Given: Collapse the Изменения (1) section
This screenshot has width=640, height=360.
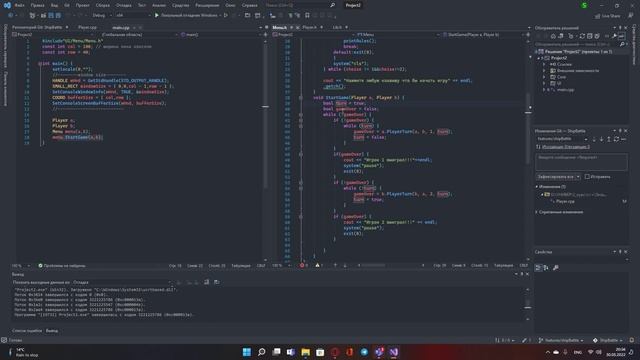Looking at the screenshot, I should click(537, 187).
